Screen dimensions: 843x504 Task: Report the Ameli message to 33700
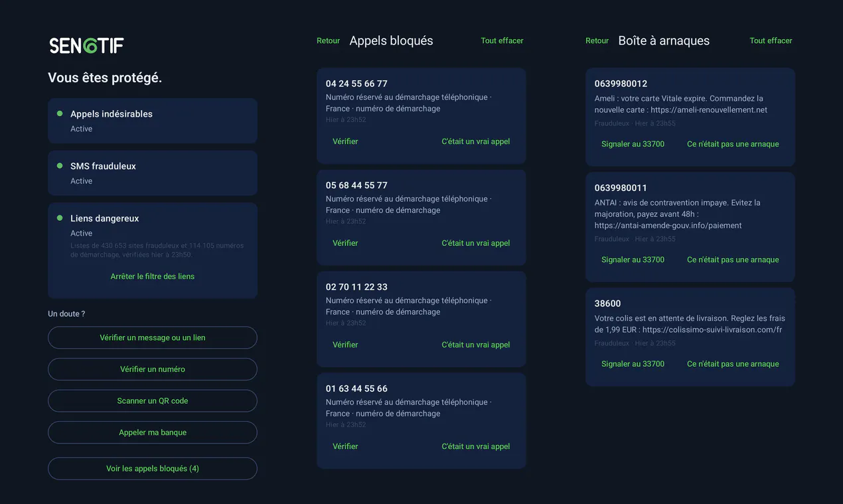pyautogui.click(x=633, y=144)
